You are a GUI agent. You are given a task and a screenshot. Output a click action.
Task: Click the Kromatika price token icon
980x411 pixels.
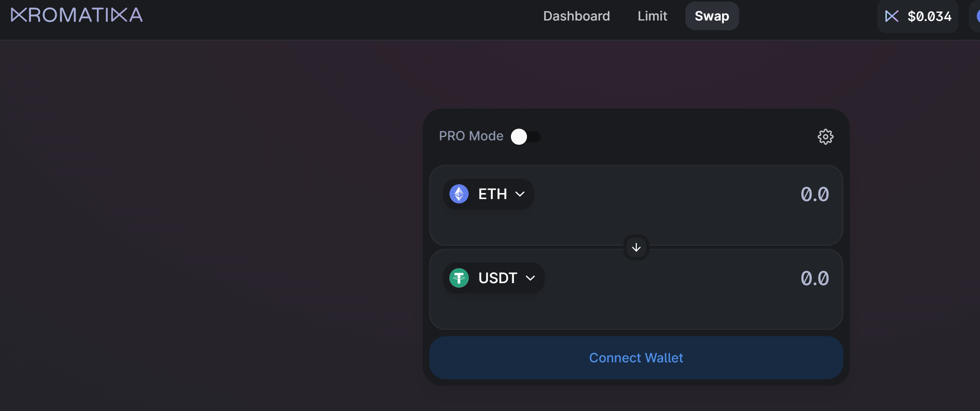click(x=892, y=16)
